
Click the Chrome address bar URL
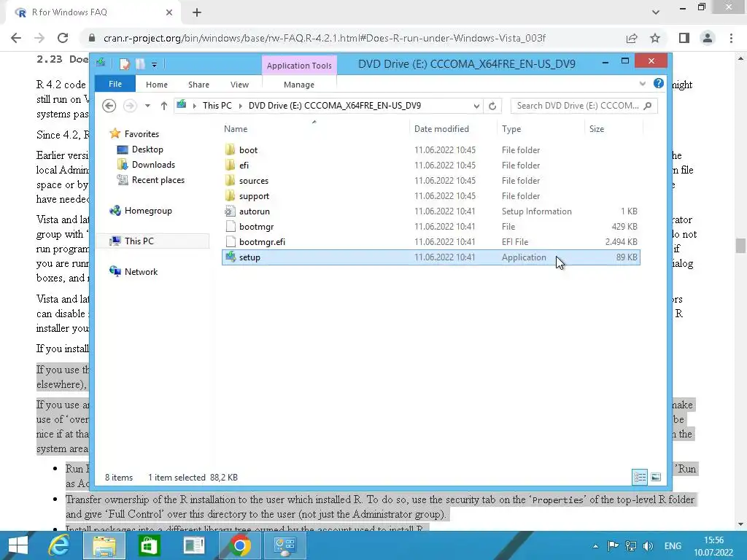(324, 38)
